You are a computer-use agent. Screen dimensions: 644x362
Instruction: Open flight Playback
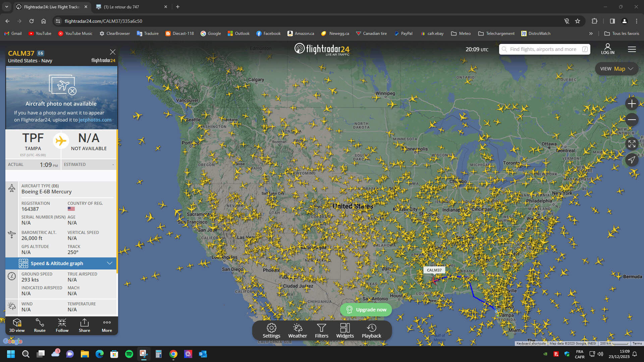click(x=371, y=331)
